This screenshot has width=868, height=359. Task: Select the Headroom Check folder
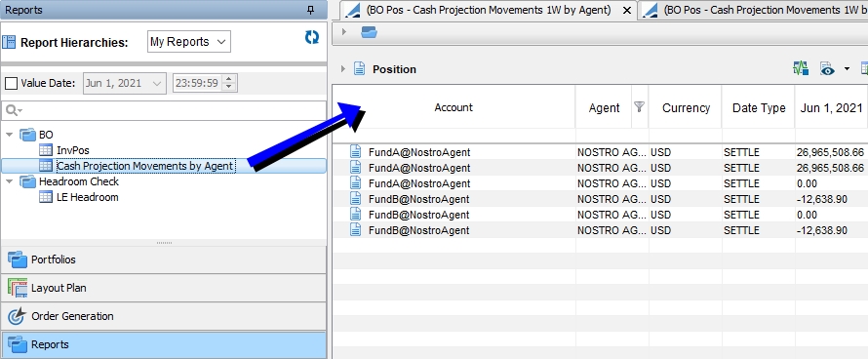79,181
